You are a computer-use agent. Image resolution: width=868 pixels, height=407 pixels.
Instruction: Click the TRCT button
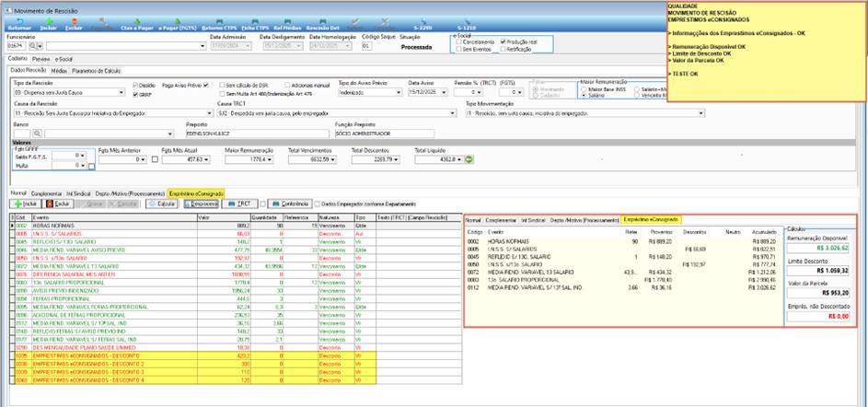239,203
